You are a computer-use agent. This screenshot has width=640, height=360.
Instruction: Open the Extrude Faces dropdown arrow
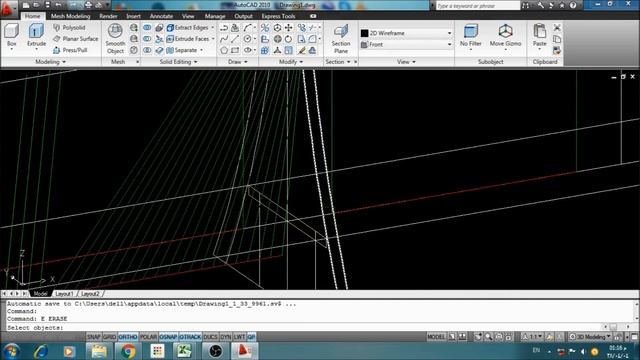pos(213,39)
